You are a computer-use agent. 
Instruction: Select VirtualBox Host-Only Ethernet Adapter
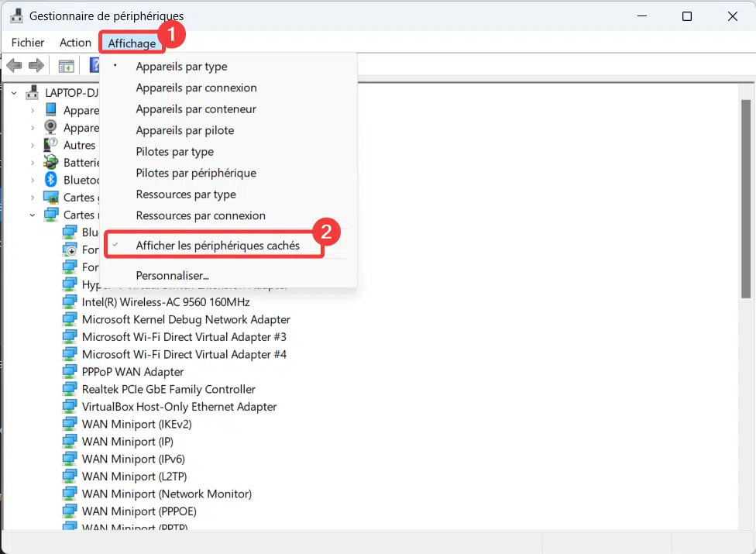179,406
